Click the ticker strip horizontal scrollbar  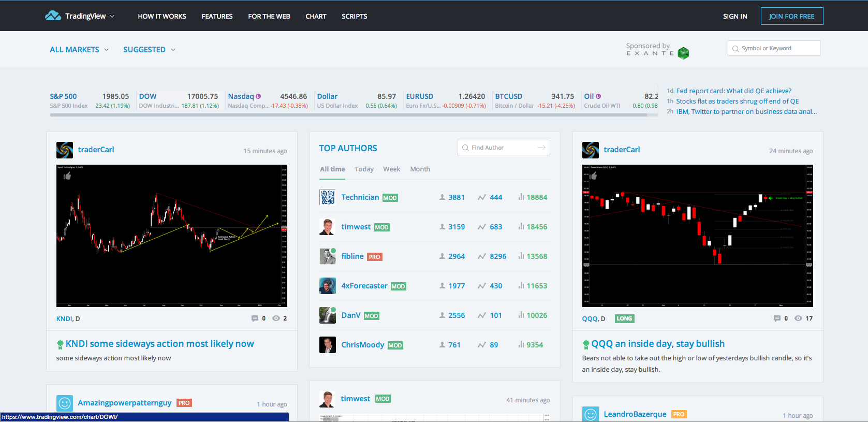[348, 115]
